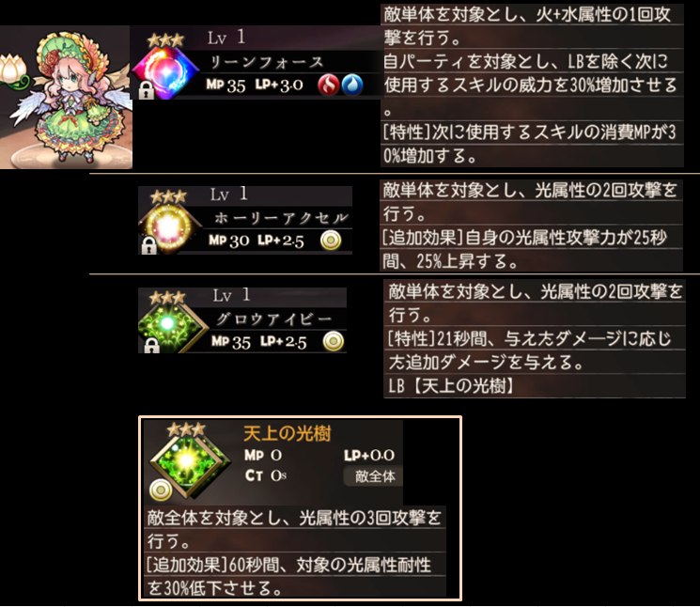Image resolution: width=700 pixels, height=607 pixels.
Task: Click the リーンフォース skill gem icon
Action: coord(165,71)
